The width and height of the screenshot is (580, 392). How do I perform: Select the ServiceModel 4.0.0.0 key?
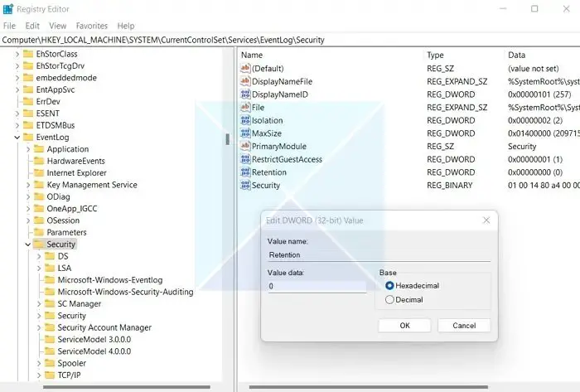[94, 351]
